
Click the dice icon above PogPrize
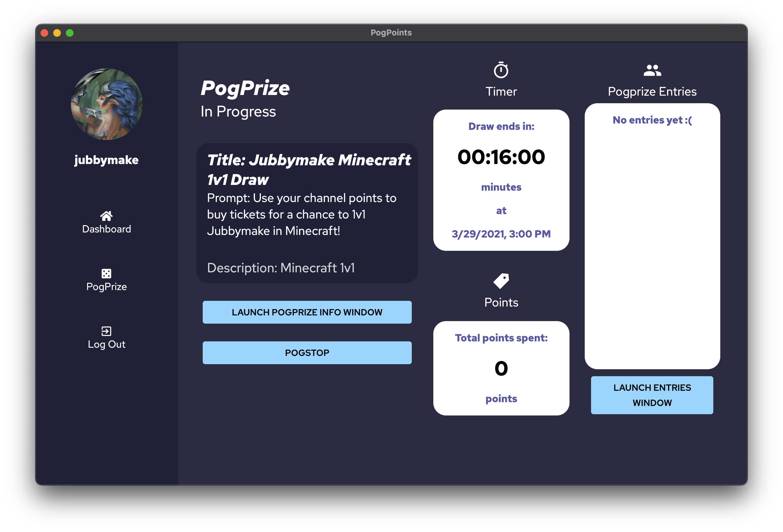point(106,273)
